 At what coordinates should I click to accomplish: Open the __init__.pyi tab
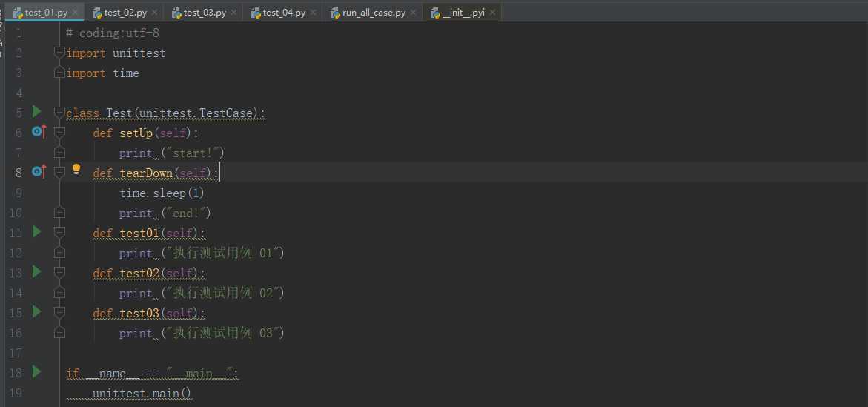click(463, 12)
